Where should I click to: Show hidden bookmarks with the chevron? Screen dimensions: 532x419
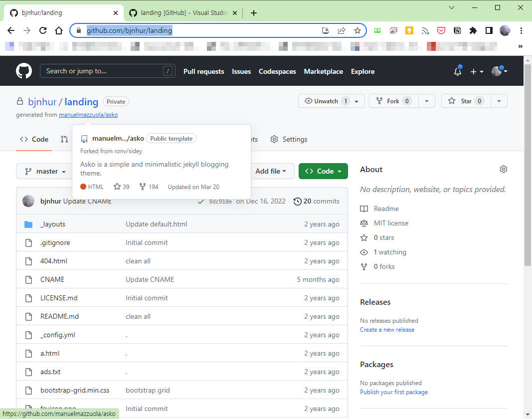click(x=521, y=46)
